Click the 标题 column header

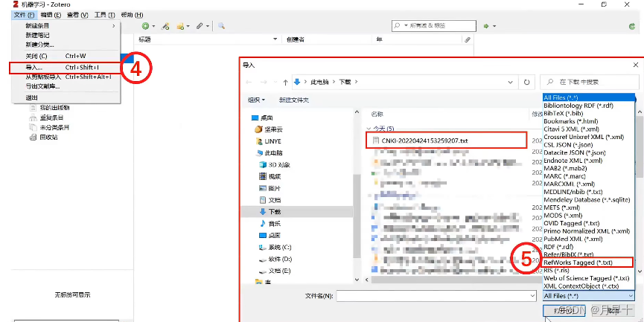click(x=208, y=39)
